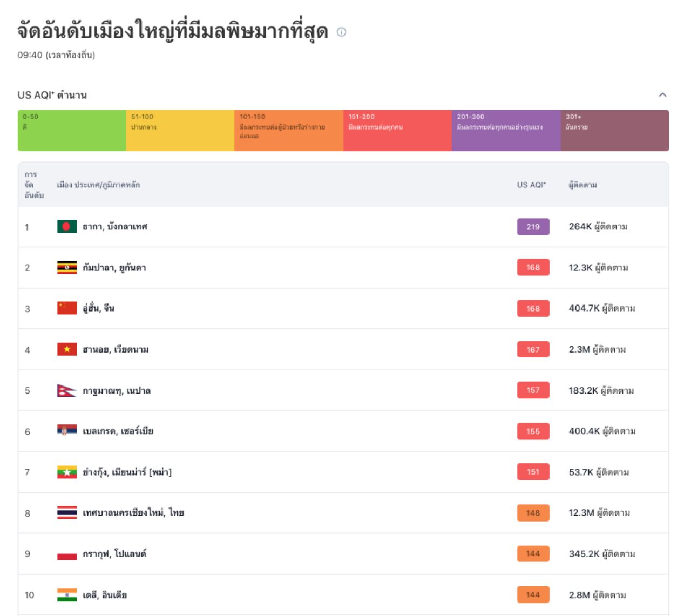Viewport: 691px width, 616px height.
Task: Click the info icon beside the title
Action: click(341, 32)
